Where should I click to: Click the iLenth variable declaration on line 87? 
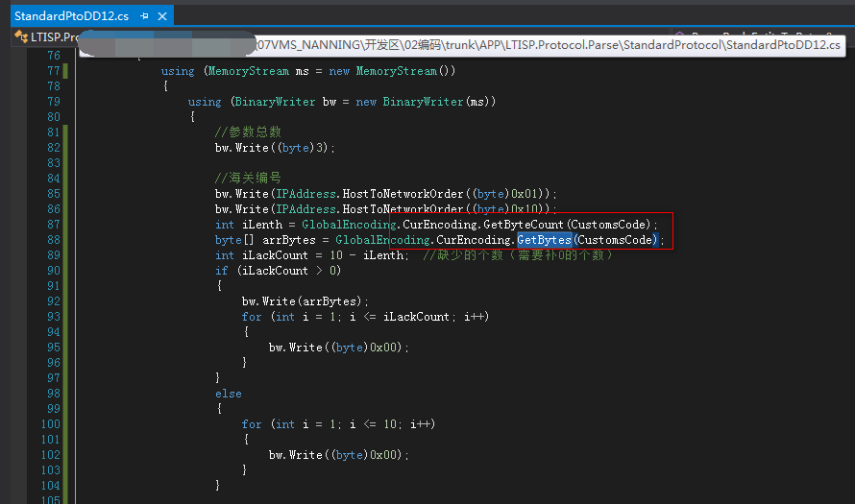pyautogui.click(x=262, y=225)
